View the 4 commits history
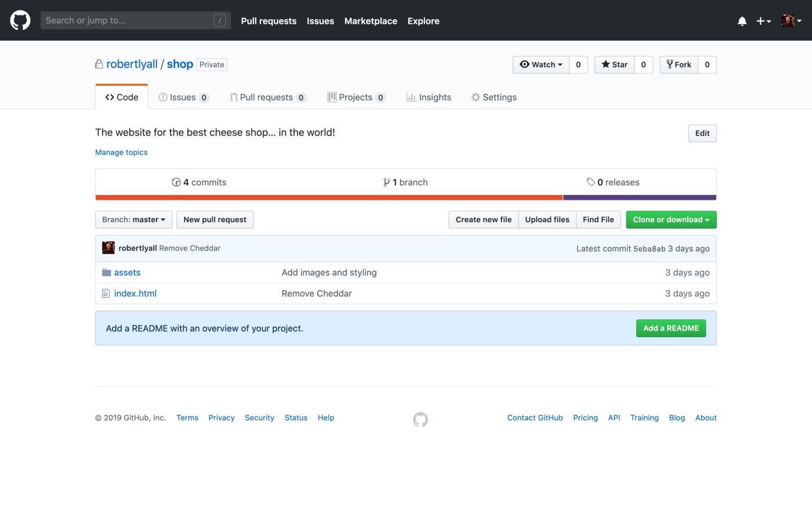 (x=199, y=182)
